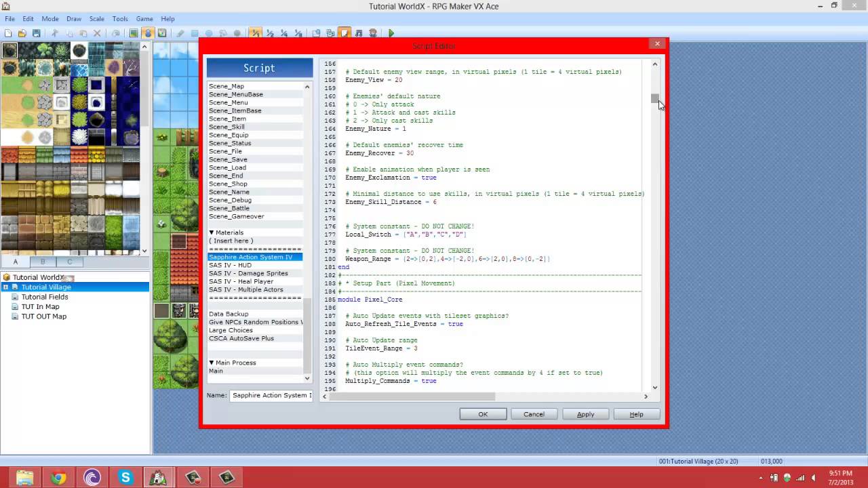The height and width of the screenshot is (488, 868).
Task: Click code editor scroll-up arrow
Action: 655,64
